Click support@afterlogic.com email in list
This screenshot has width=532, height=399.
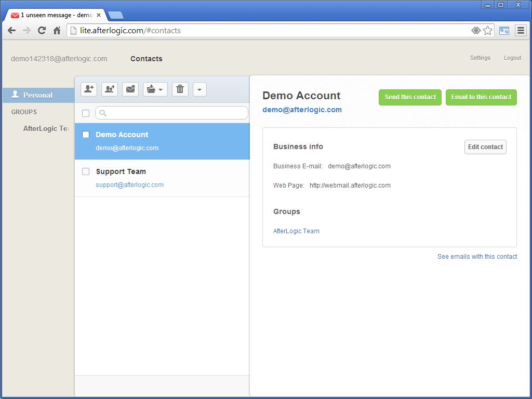pos(129,185)
